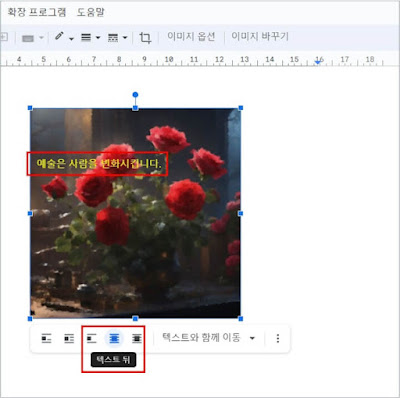Expand the border weight dropdown arrow
The height and width of the screenshot is (398, 400).
coord(98,38)
